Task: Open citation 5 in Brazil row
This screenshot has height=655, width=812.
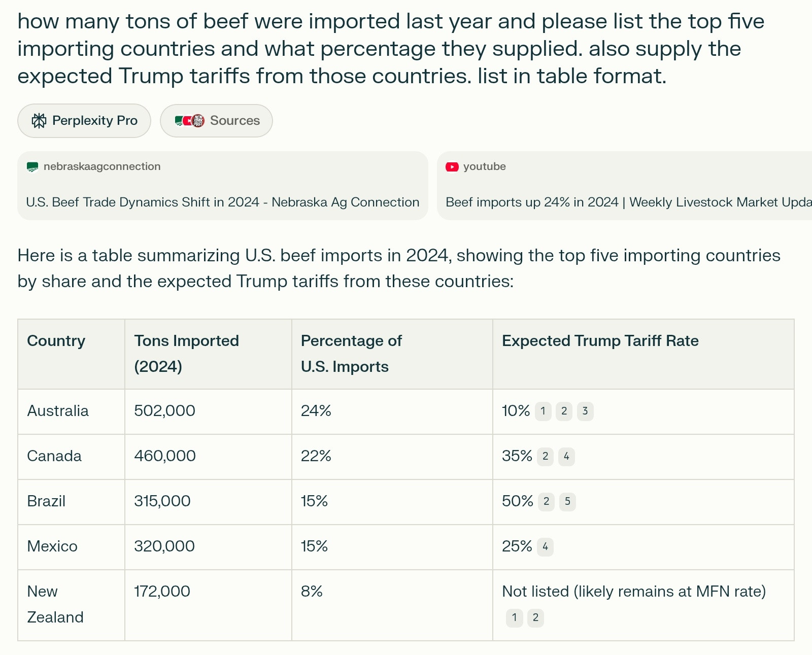Action: click(567, 502)
